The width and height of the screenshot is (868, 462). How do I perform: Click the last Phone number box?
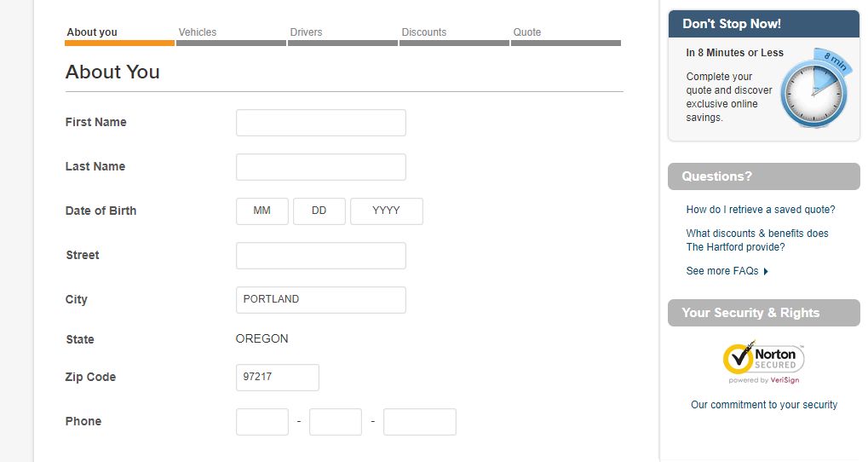[x=419, y=422]
